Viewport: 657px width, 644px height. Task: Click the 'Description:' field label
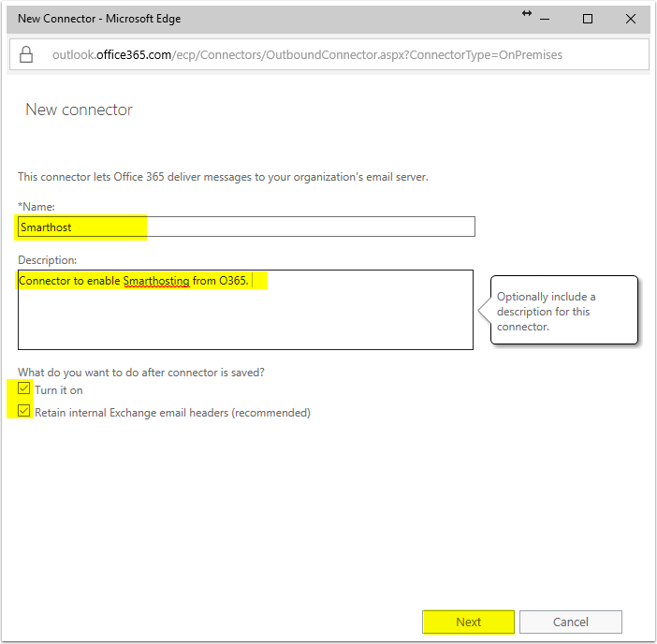[48, 260]
